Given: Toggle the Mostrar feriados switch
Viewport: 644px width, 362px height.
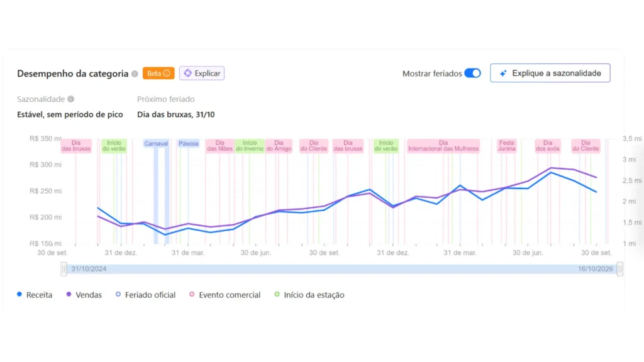Looking at the screenshot, I should (472, 73).
